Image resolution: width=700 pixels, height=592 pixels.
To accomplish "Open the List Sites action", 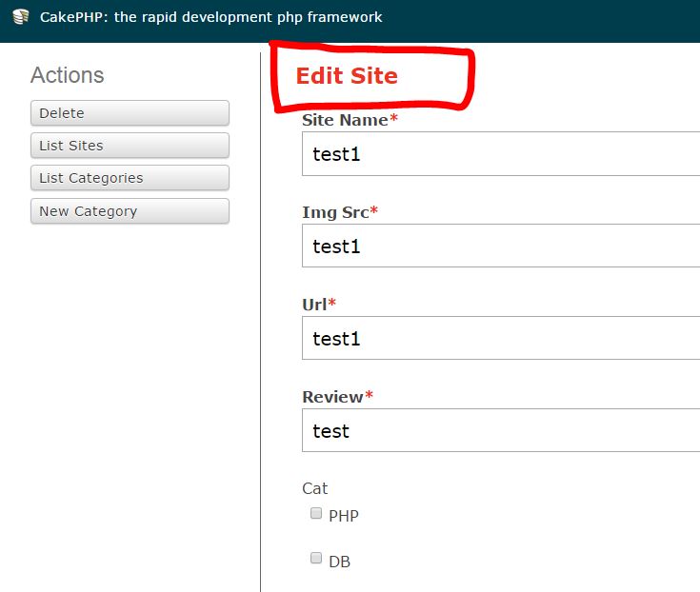I will pos(130,146).
